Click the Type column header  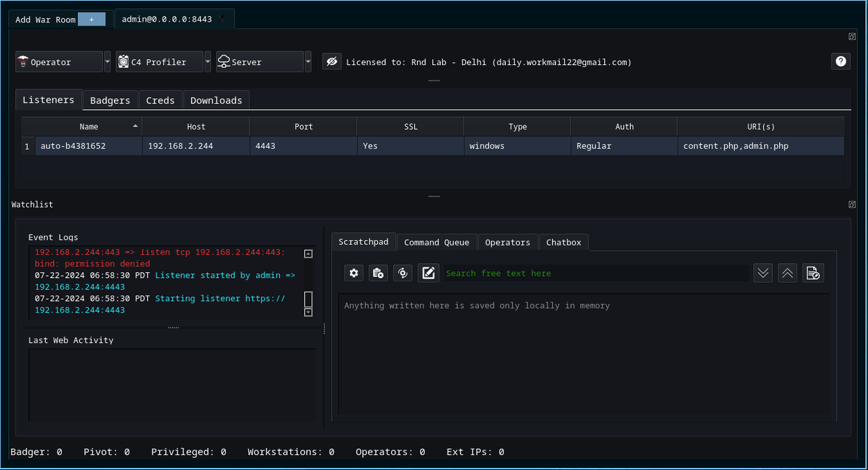[517, 127]
